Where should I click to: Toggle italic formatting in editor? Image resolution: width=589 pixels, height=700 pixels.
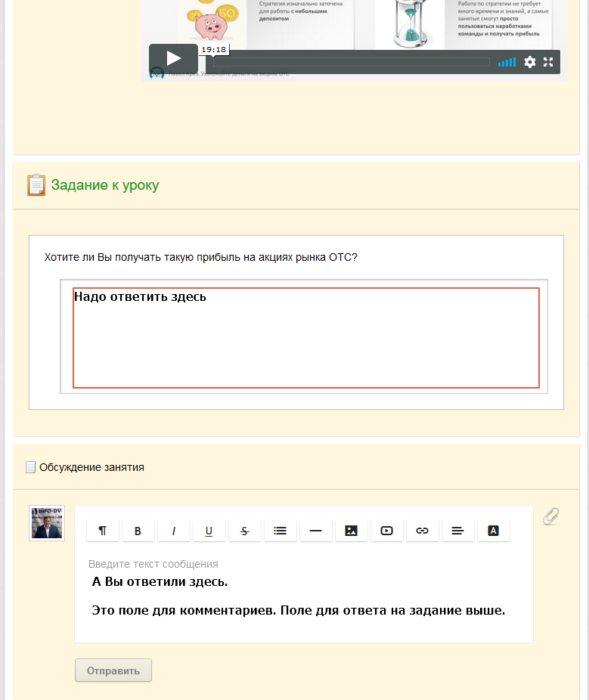(x=174, y=531)
